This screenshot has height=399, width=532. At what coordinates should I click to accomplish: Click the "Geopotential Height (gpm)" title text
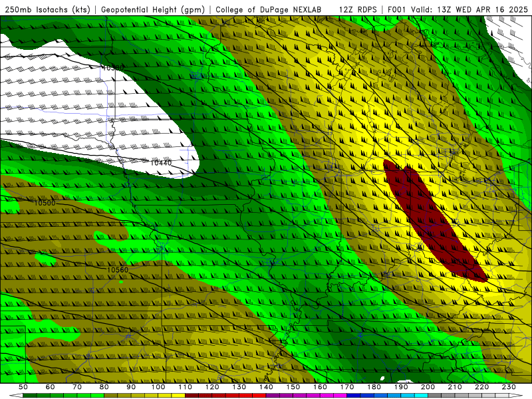click(x=153, y=9)
